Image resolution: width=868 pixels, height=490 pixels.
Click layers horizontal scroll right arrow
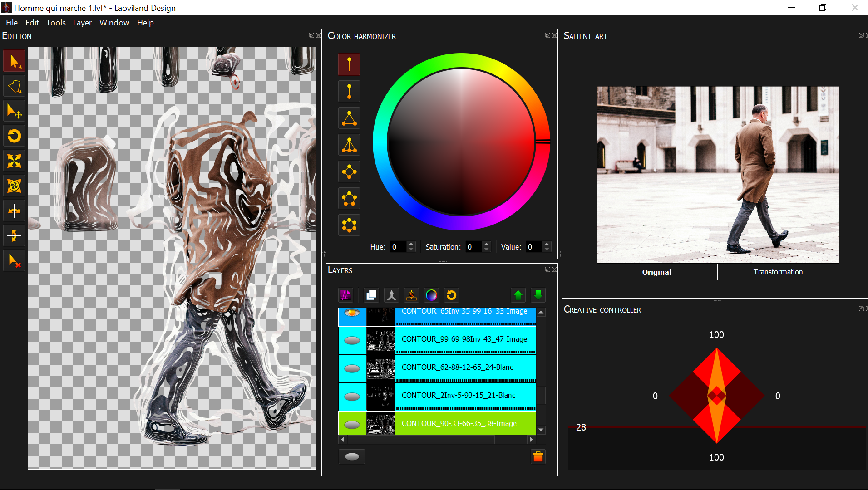point(531,439)
